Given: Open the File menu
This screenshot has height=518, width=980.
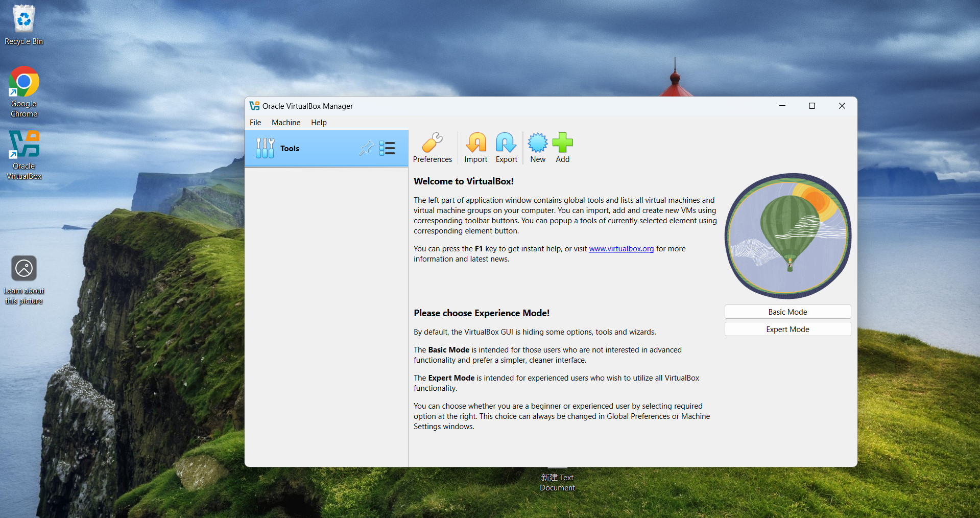Looking at the screenshot, I should point(255,123).
